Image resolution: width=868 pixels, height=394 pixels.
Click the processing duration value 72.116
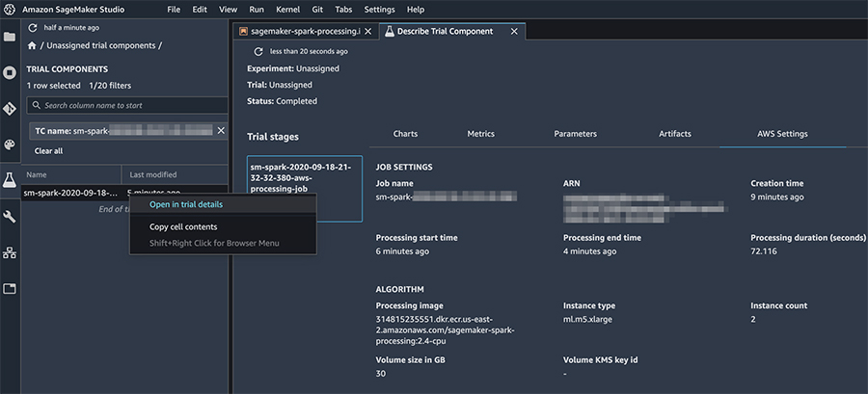point(764,251)
